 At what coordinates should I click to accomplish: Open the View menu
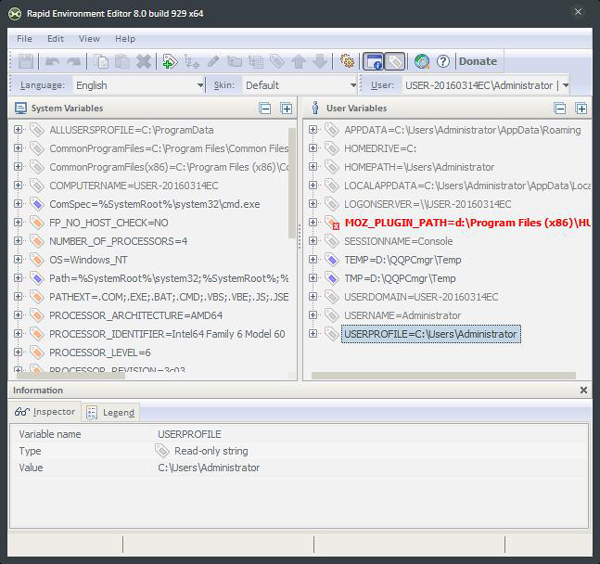pos(89,39)
